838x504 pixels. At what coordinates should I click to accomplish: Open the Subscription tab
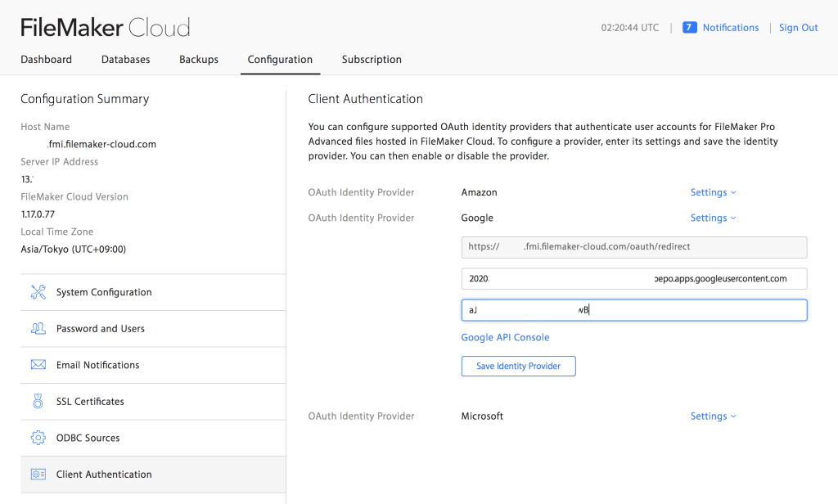pos(372,60)
